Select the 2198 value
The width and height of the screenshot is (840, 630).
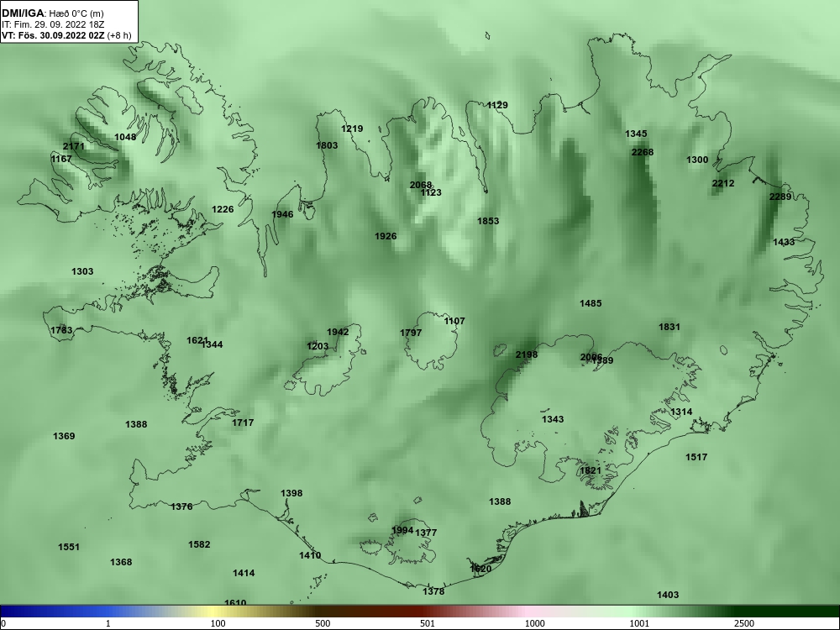527,354
